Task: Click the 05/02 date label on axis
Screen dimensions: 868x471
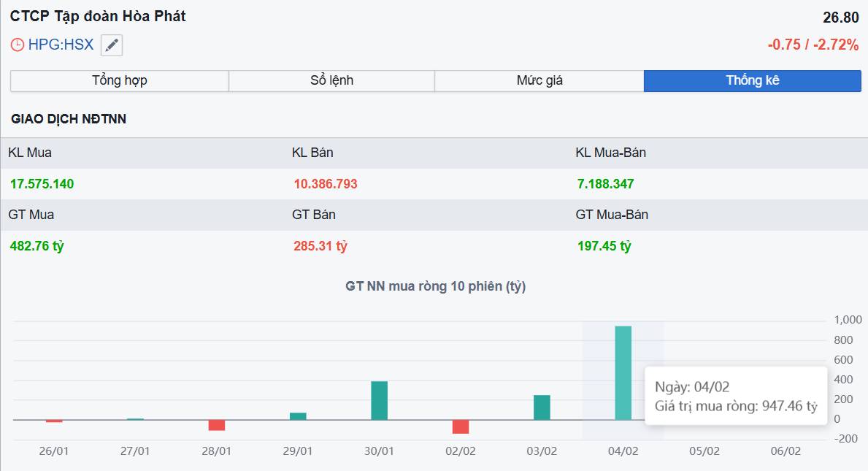Action: 704,451
